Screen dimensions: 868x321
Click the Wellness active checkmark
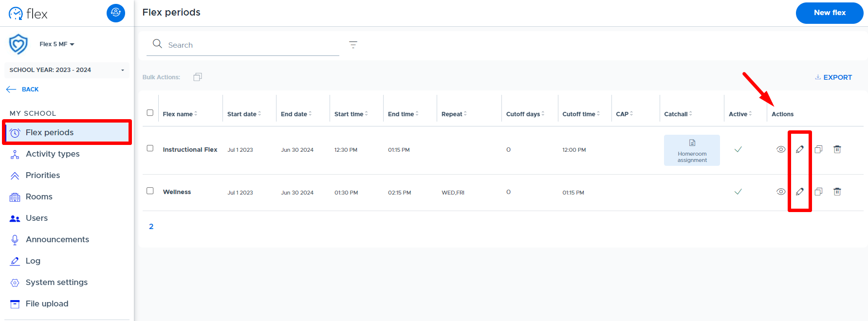pos(738,192)
